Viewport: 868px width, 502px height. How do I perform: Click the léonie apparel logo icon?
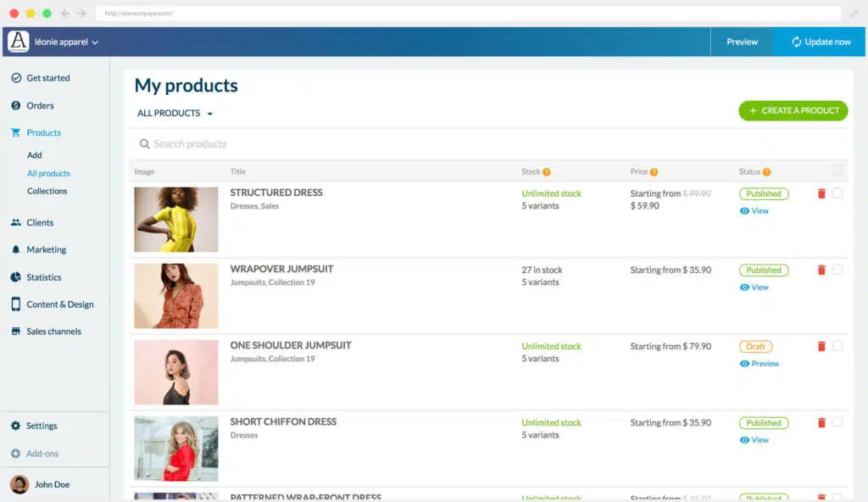(19, 42)
